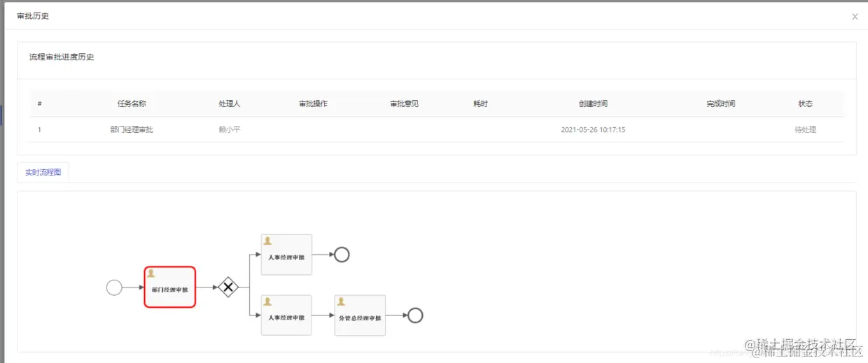Select the red-highlighted 部门经理审批 task node
868x363 pixels.
(170, 287)
